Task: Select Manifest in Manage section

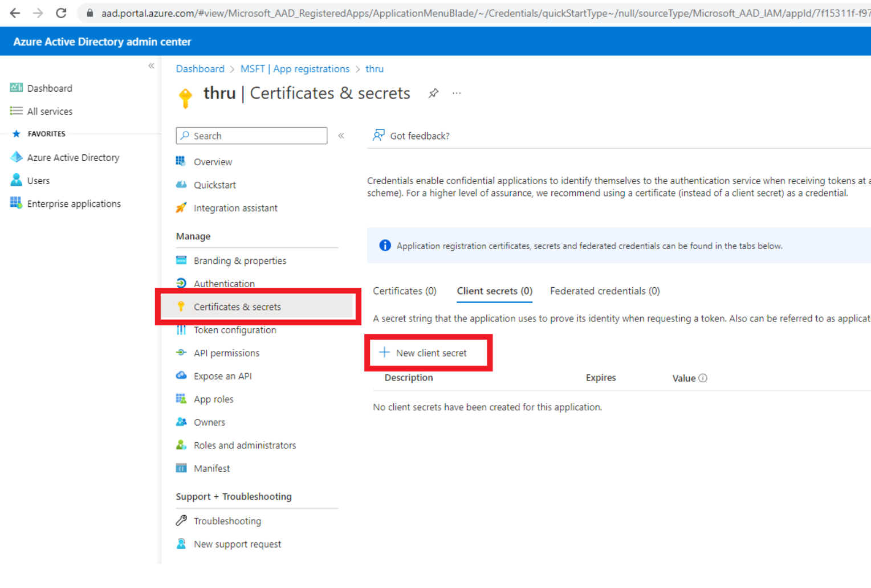Action: tap(211, 468)
